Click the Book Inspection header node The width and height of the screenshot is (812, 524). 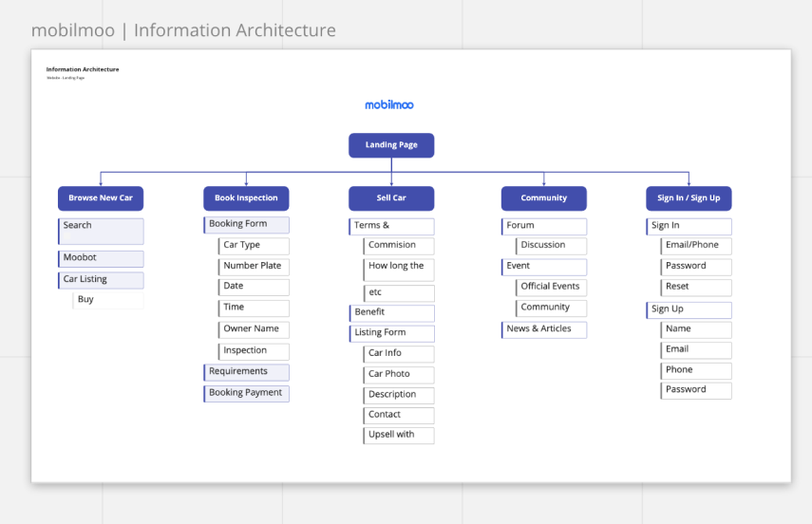246,198
